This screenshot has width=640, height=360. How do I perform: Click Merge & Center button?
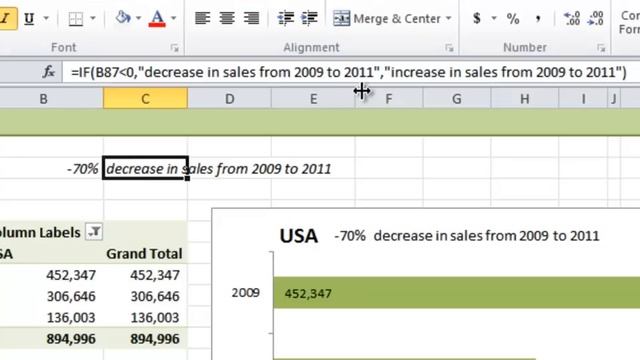coord(387,18)
